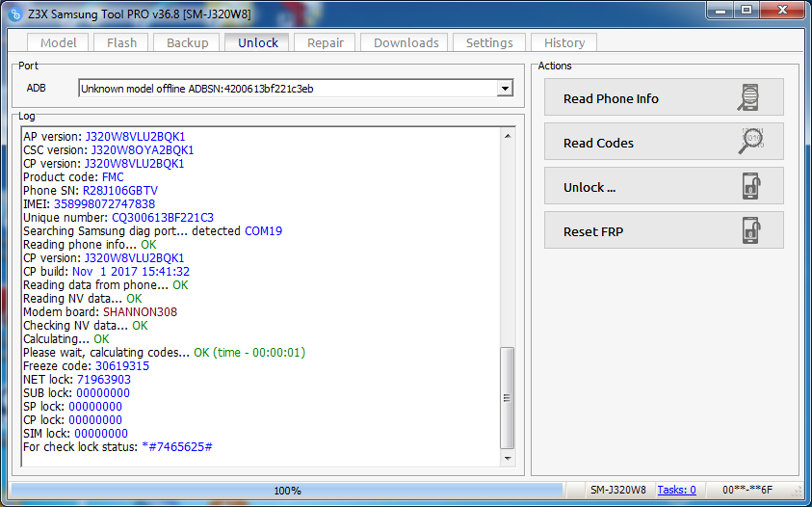Minimize the Z3X Samsung Tool window
Image resolution: width=812 pixels, height=507 pixels.
pos(720,11)
